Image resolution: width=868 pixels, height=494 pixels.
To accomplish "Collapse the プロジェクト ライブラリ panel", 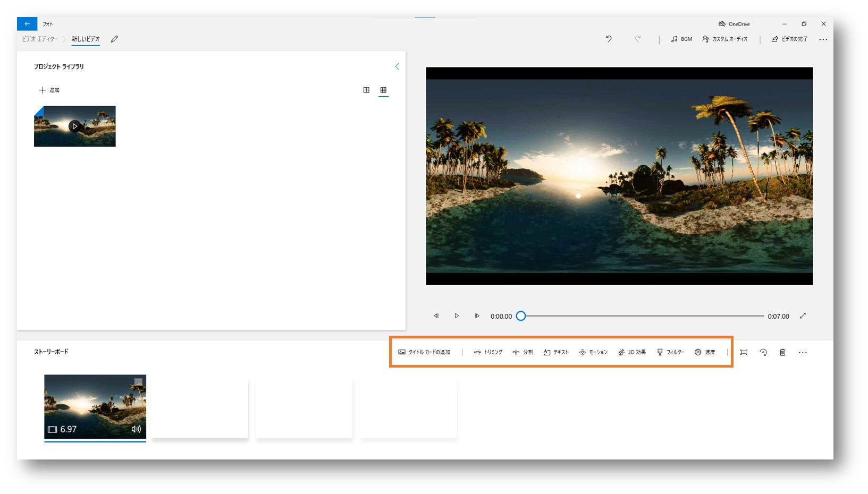I will point(397,66).
